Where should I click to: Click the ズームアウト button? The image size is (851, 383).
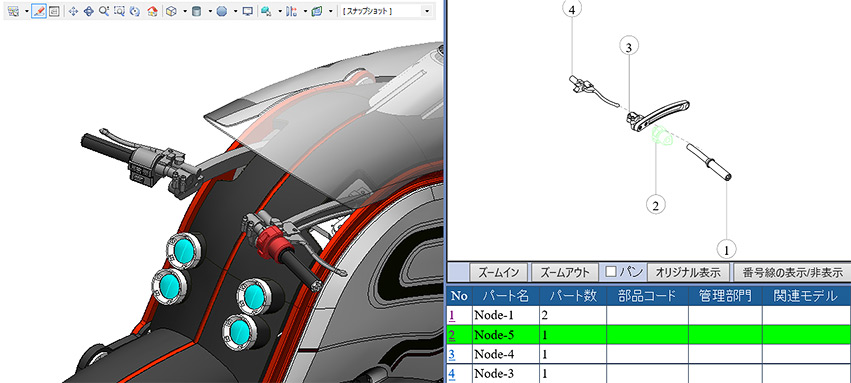pyautogui.click(x=564, y=271)
